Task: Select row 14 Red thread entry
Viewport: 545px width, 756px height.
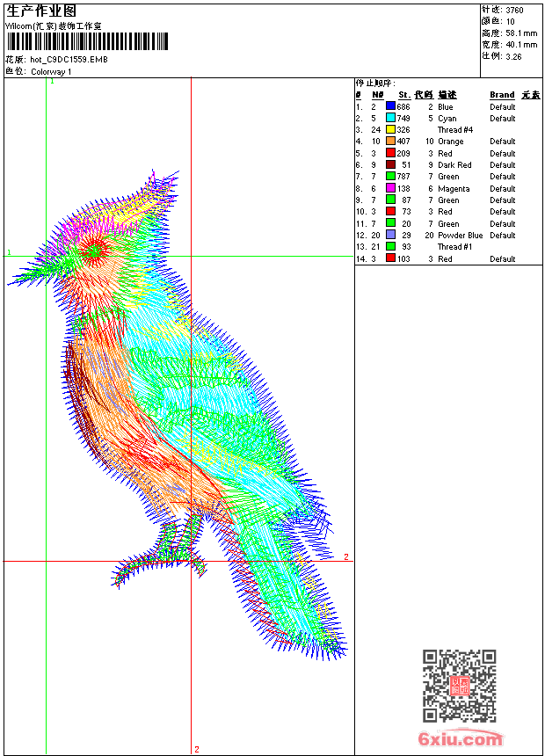Action: (x=448, y=259)
